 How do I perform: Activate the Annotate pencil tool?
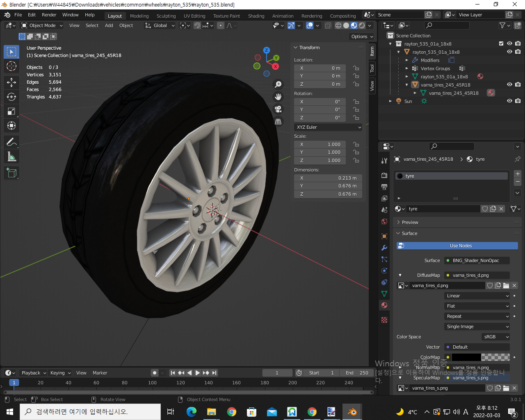pyautogui.click(x=11, y=142)
